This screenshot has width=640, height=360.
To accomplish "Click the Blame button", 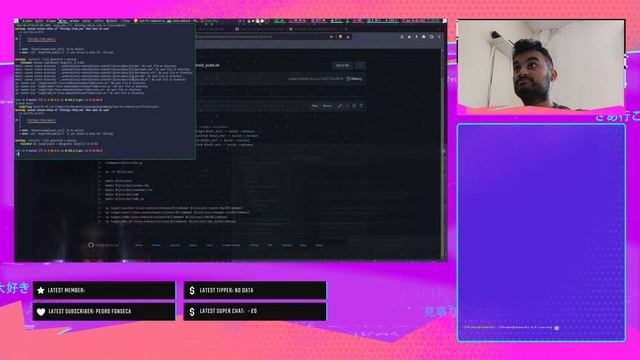I will (327, 106).
